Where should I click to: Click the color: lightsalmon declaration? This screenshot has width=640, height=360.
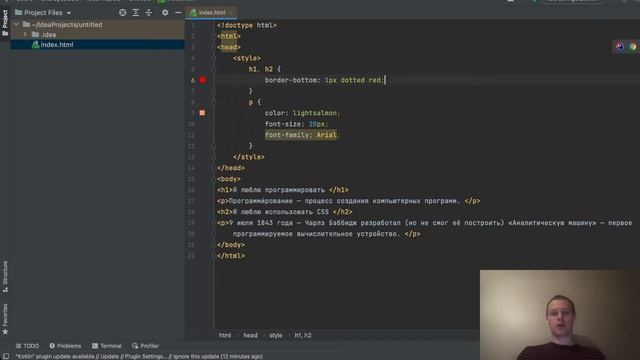[302, 113]
